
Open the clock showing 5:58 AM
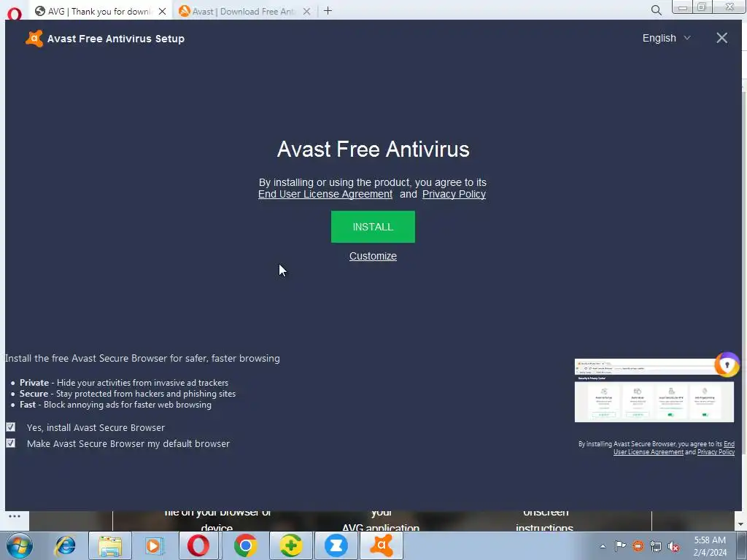tap(710, 546)
